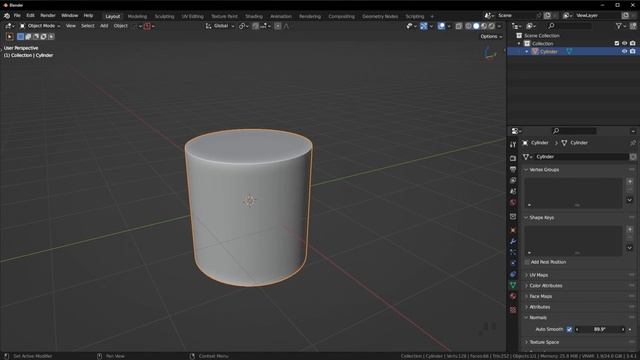Open the Physics properties tab
Image resolution: width=640 pixels, height=360 pixels.
[513, 263]
